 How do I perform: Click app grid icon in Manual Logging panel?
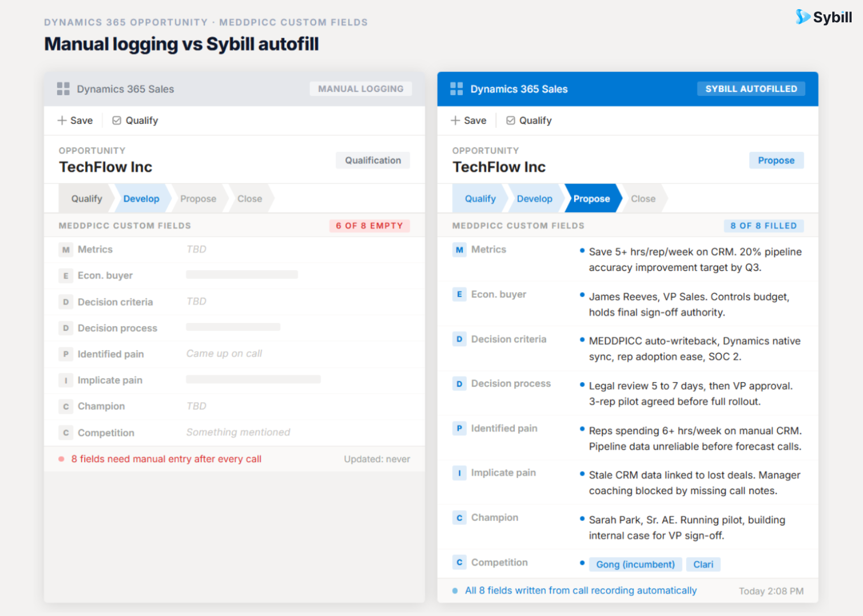tap(63, 89)
